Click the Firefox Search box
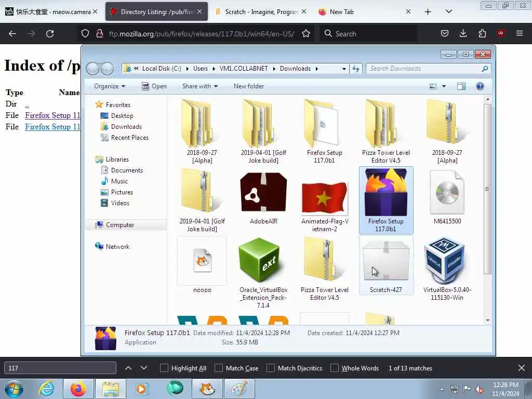Viewport: 532px width, 399px height. coord(368,34)
